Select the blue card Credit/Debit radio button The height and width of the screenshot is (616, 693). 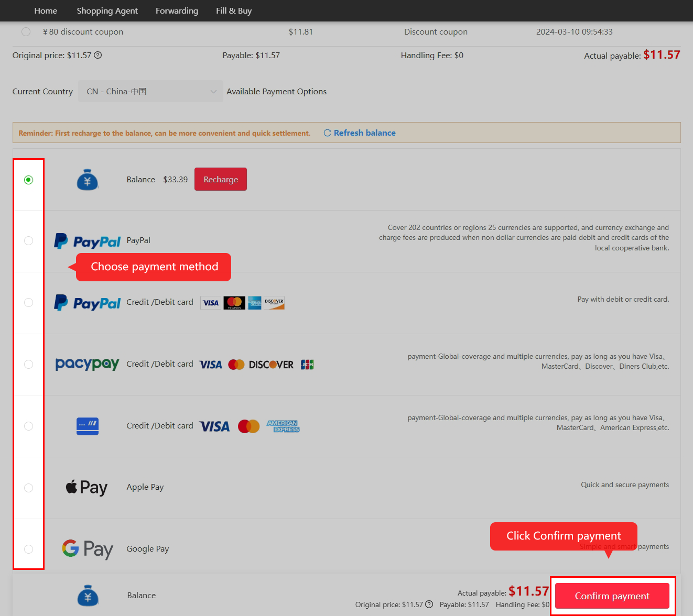pyautogui.click(x=29, y=426)
